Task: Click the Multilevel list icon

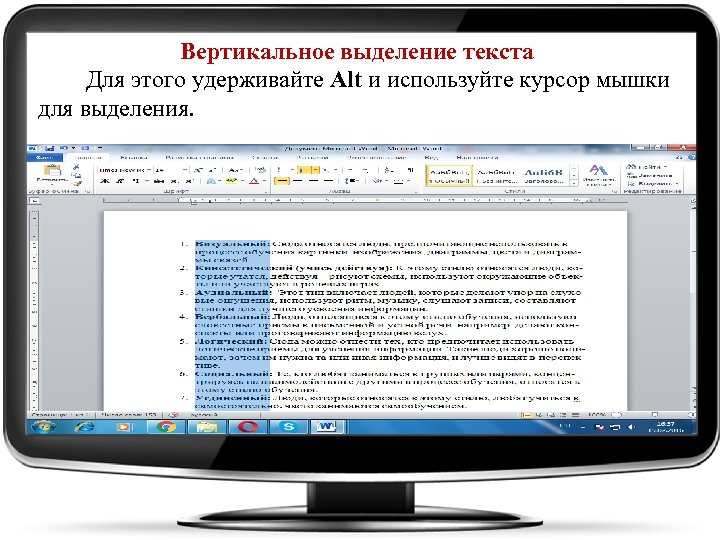Action: 325,170
